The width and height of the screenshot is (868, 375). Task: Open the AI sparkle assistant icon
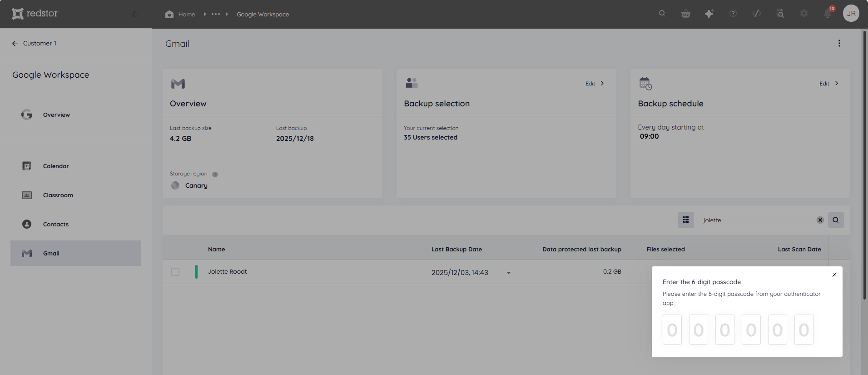(709, 14)
